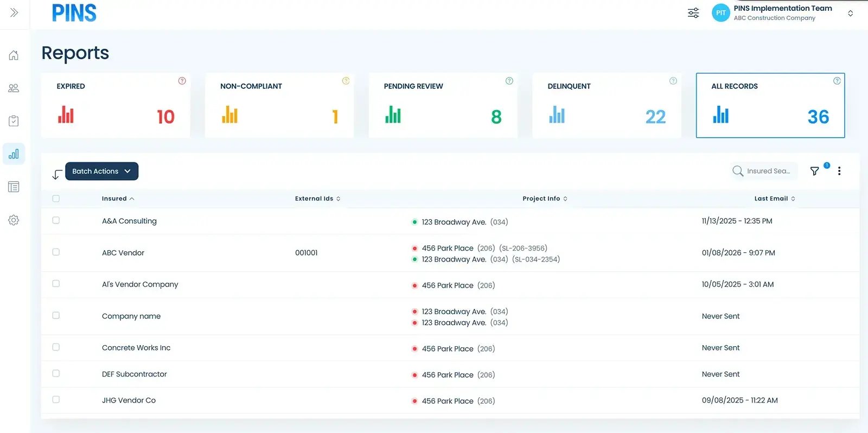Click the light blue chart icon on Delinquent
This screenshot has width=868, height=433.
click(x=557, y=114)
